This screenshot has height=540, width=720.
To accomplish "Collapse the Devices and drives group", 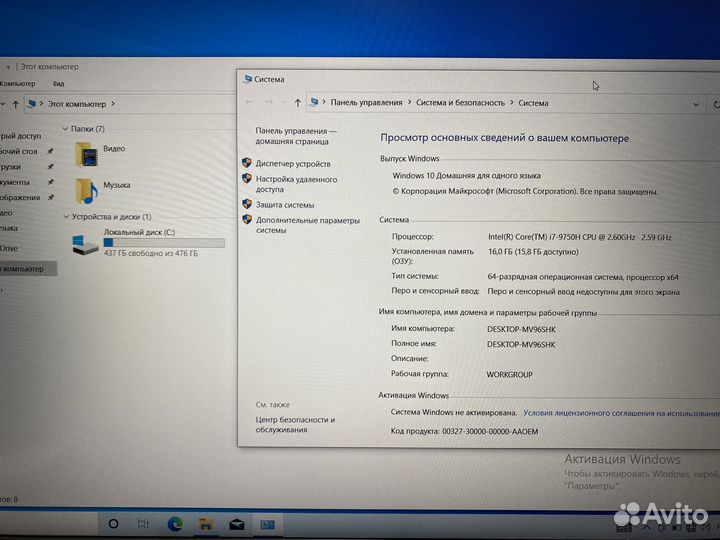I will pos(66,216).
